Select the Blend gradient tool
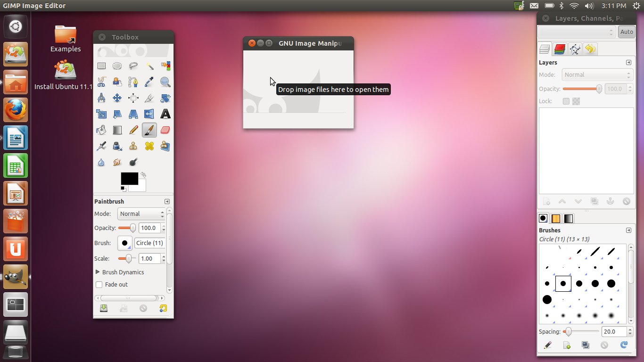Image resolution: width=644 pixels, height=362 pixels. pyautogui.click(x=117, y=130)
